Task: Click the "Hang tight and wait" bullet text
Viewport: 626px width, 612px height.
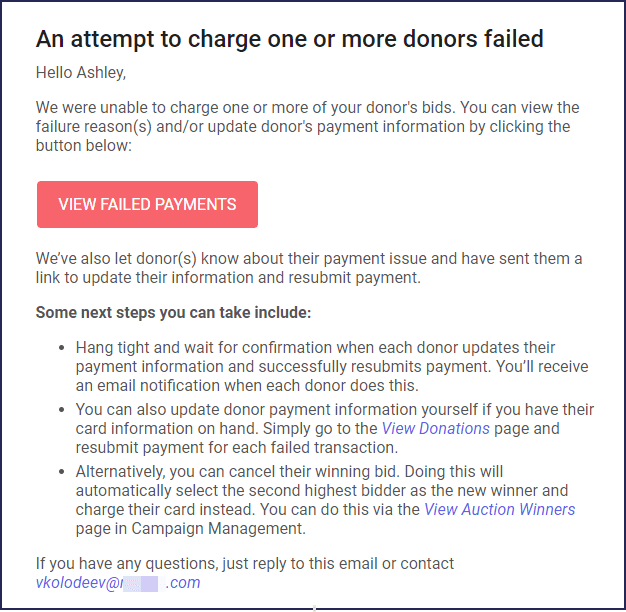Action: coord(315,348)
